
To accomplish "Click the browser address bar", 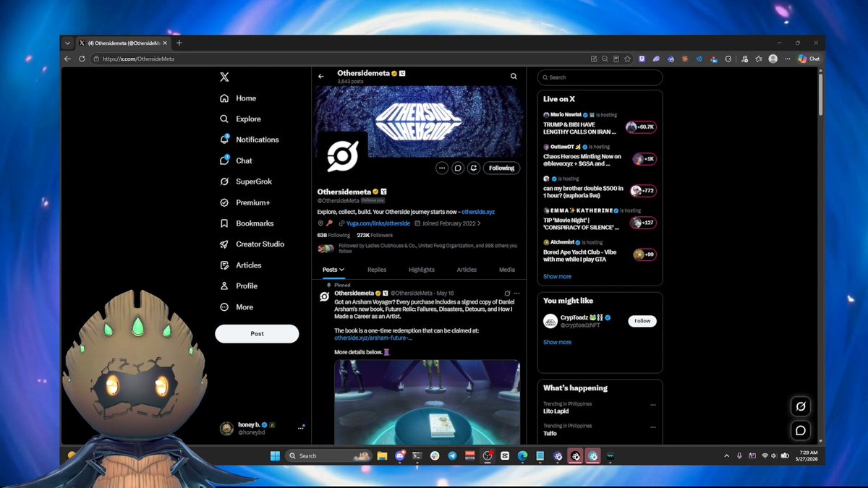I will click(340, 59).
